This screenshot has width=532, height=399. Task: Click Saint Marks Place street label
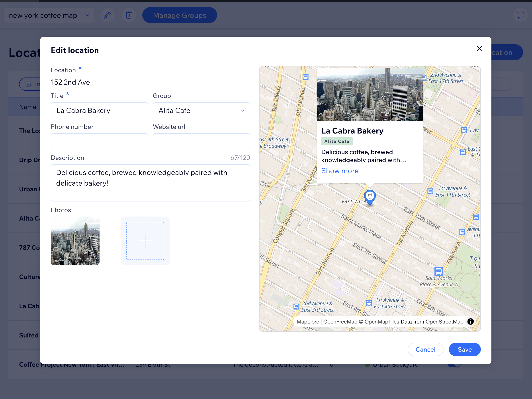(x=361, y=227)
